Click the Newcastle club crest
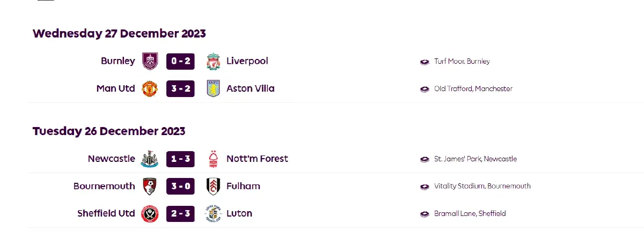The height and width of the screenshot is (238, 644). coord(150,159)
